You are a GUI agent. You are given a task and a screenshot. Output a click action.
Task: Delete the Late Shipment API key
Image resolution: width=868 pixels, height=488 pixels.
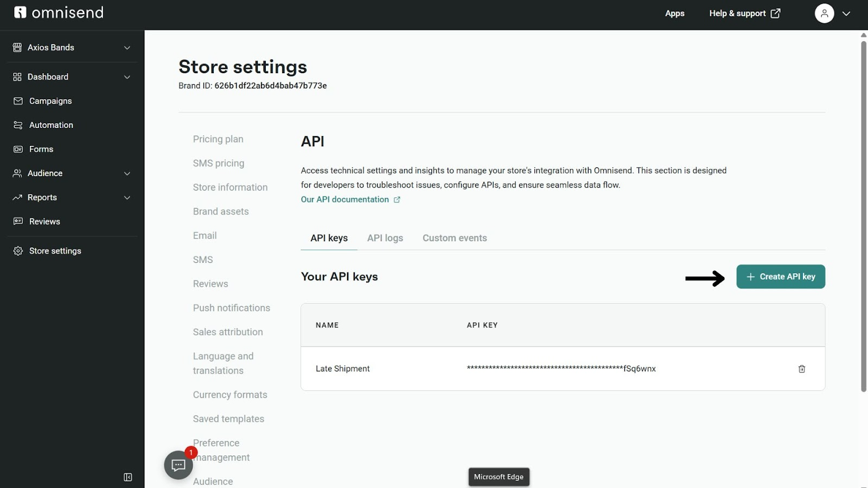point(802,369)
